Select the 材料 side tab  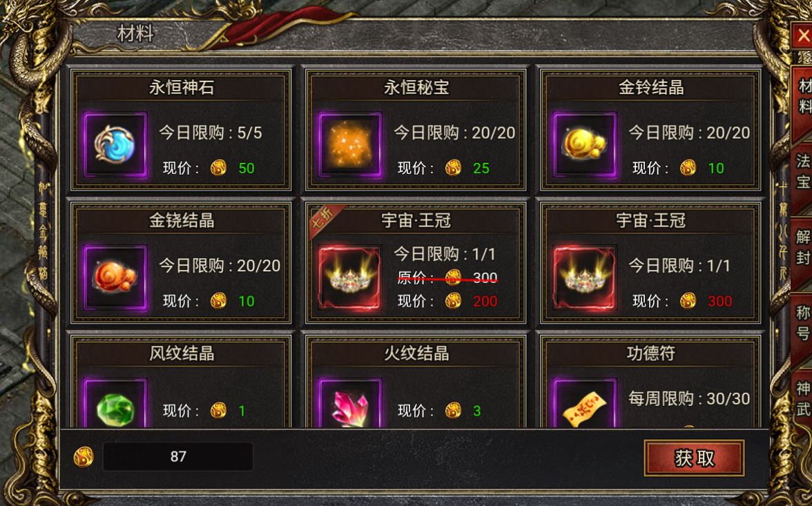(803, 97)
